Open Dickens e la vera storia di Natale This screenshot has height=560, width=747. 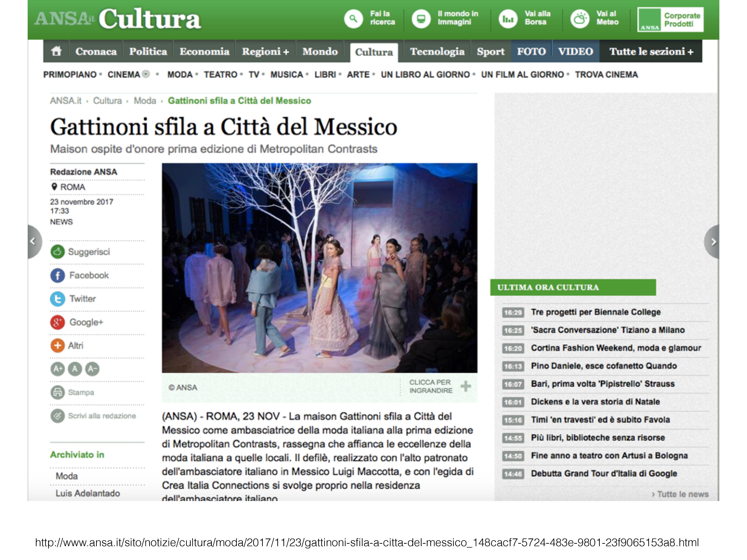coord(595,402)
